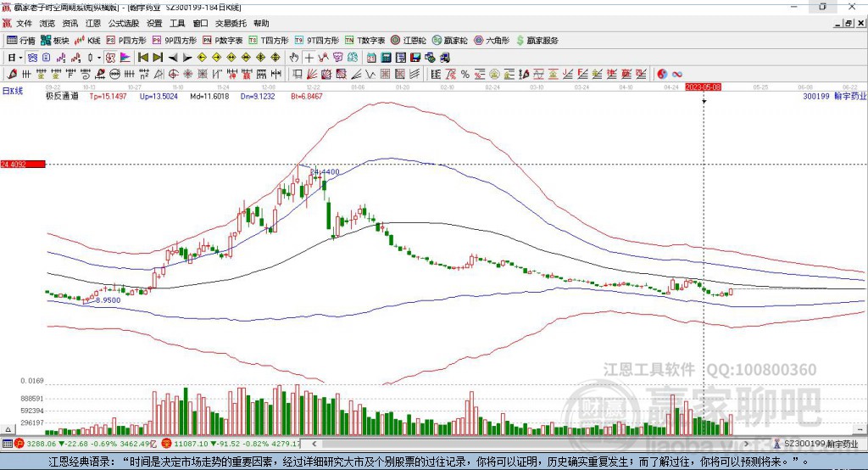Click the Tp=15.1497 value
The width and height of the screenshot is (868, 470).
pos(108,97)
